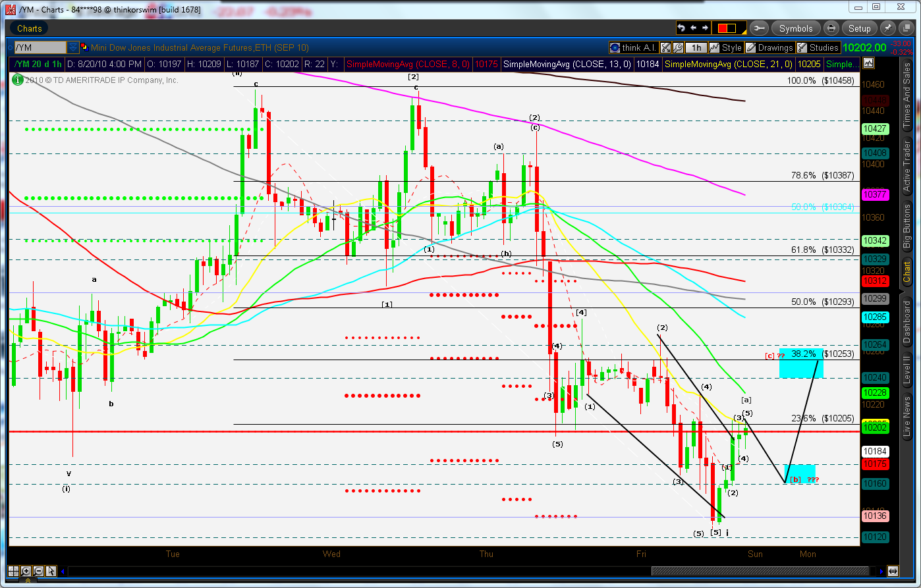Click the Symbols button
This screenshot has height=588, width=921.
(795, 28)
